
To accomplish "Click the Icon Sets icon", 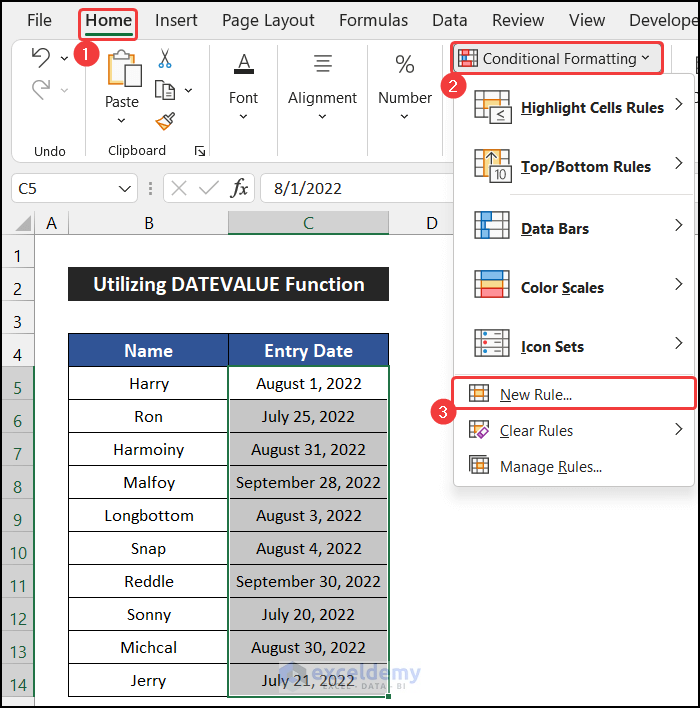I will (492, 343).
